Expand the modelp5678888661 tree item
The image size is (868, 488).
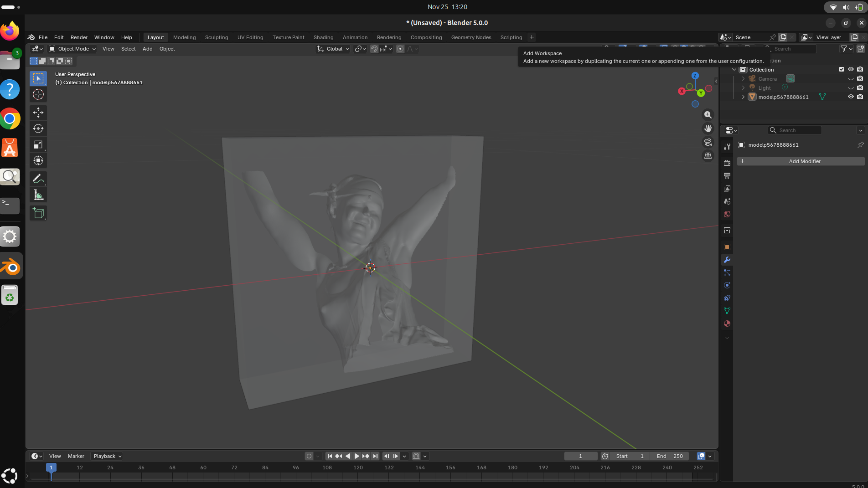(743, 97)
